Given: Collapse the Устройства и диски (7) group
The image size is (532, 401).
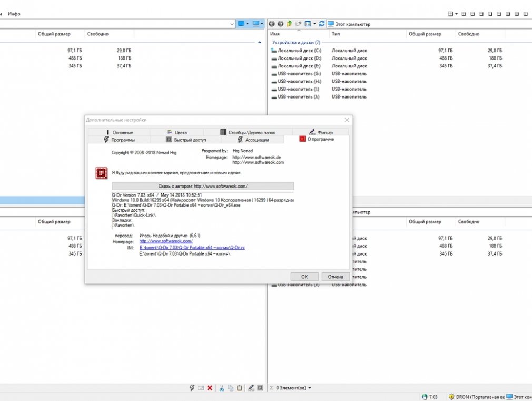Looking at the screenshot, I should tap(296, 43).
